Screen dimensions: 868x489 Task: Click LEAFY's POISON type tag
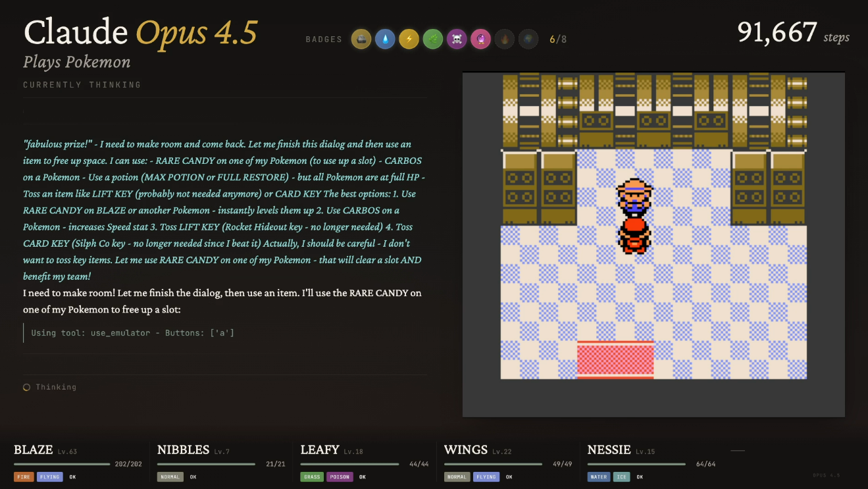pos(340,477)
